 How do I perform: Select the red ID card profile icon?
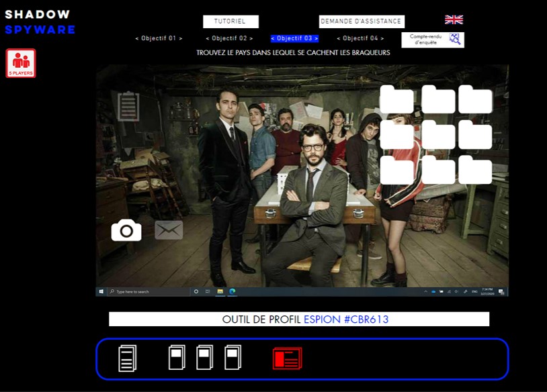click(287, 358)
